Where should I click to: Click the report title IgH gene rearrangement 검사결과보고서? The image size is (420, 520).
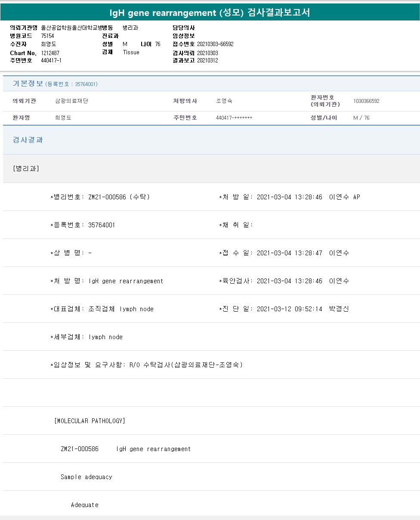point(210,13)
